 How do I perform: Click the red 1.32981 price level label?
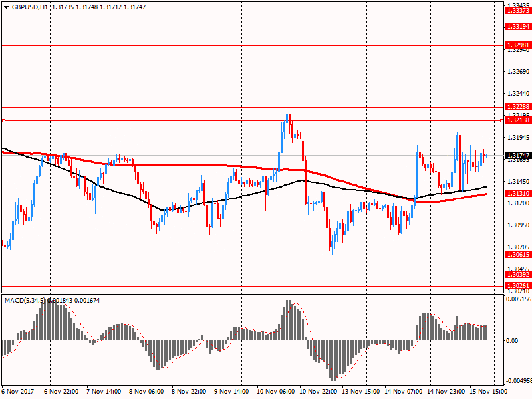click(518, 45)
